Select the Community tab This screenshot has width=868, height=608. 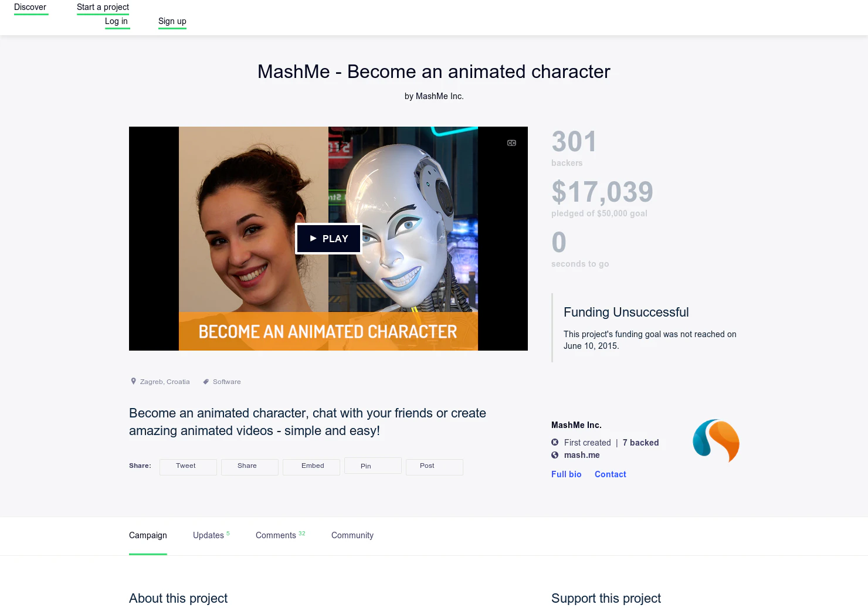tap(352, 535)
